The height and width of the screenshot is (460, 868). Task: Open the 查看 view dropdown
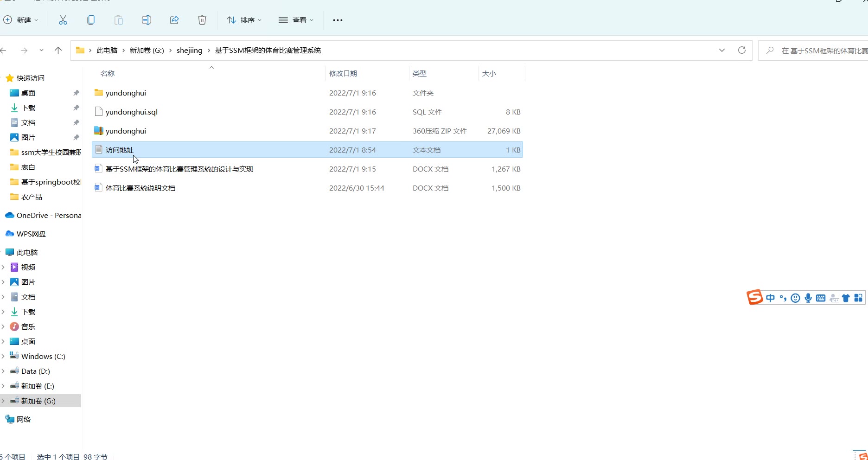click(296, 20)
